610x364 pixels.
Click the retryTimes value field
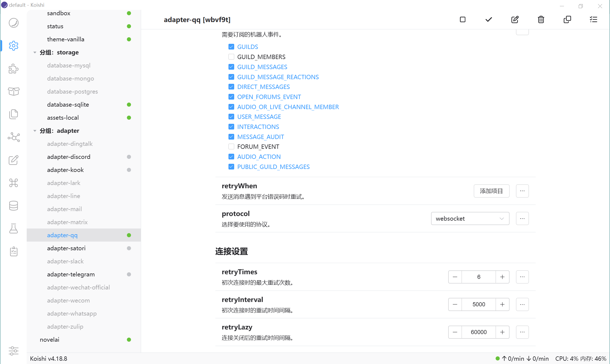point(479,277)
